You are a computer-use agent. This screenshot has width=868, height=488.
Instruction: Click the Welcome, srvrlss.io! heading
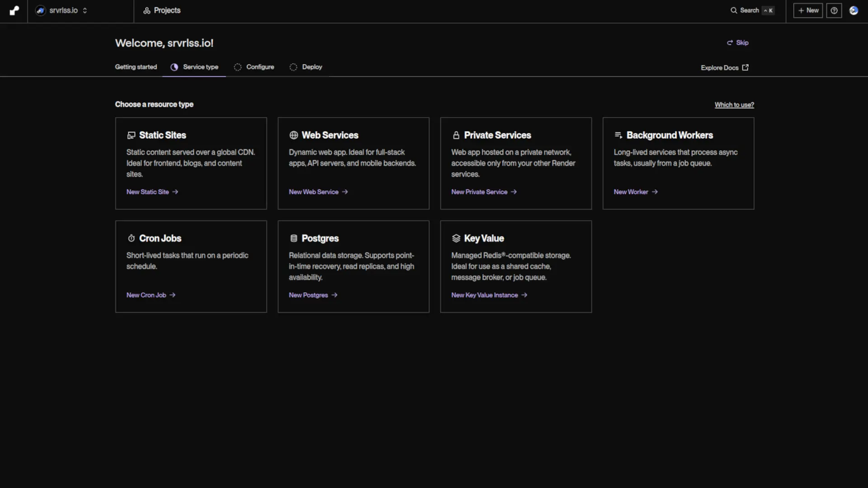(x=164, y=43)
